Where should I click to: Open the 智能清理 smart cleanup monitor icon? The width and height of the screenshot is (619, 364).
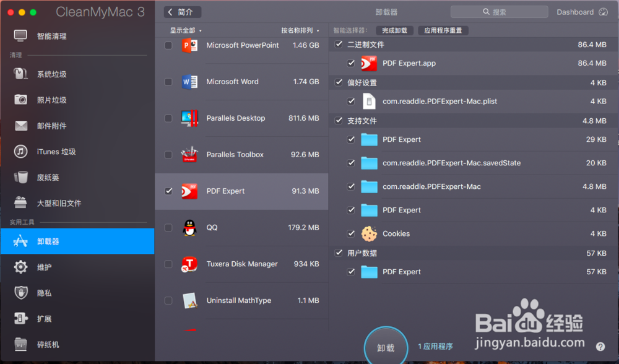[x=20, y=35]
